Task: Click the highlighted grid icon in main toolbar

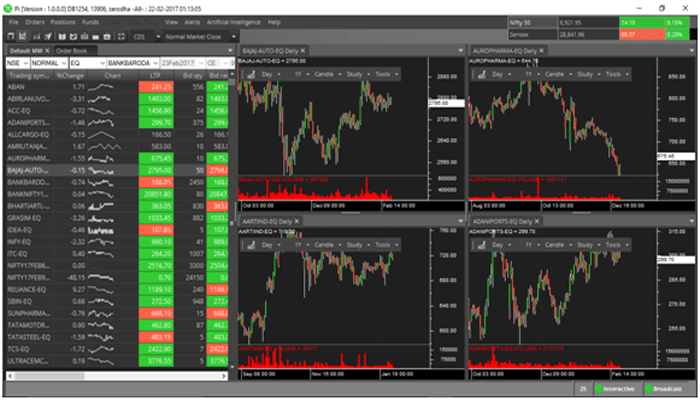Action: tap(22, 37)
